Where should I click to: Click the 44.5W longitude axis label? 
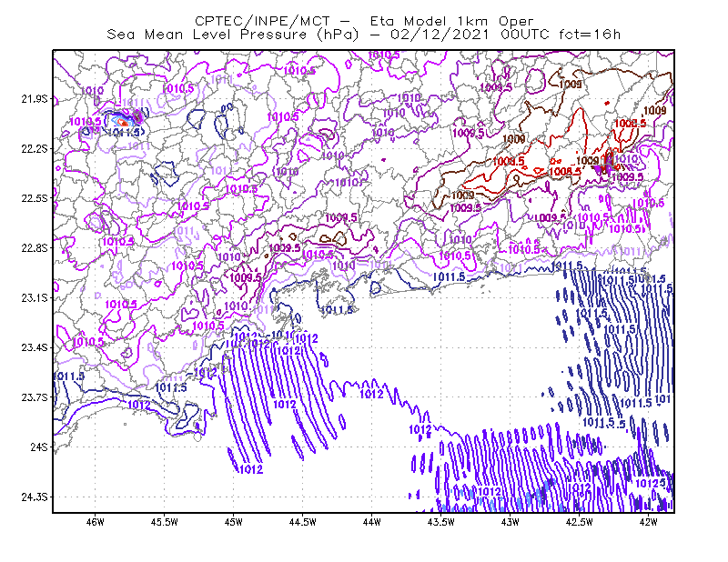coord(303,523)
